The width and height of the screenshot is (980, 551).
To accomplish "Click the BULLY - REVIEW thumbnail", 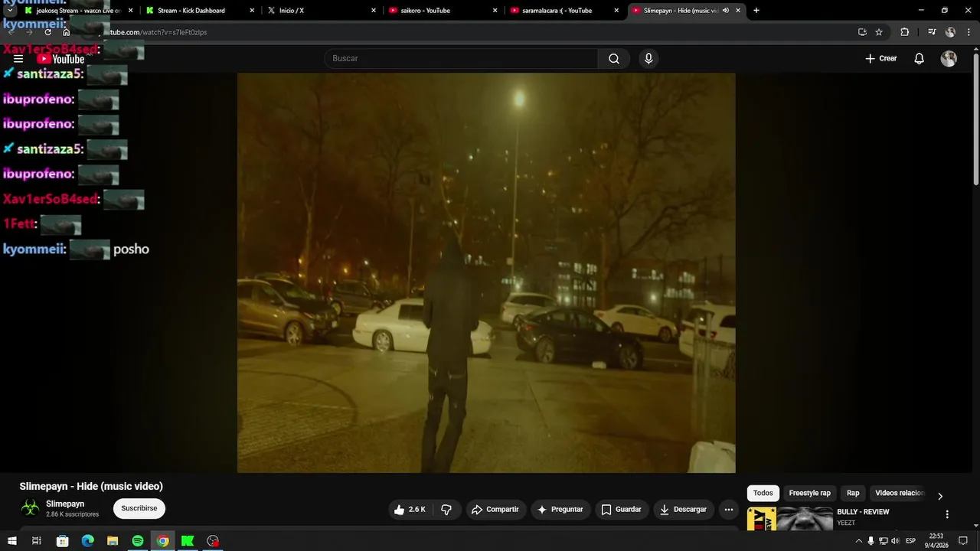I will tap(790, 518).
